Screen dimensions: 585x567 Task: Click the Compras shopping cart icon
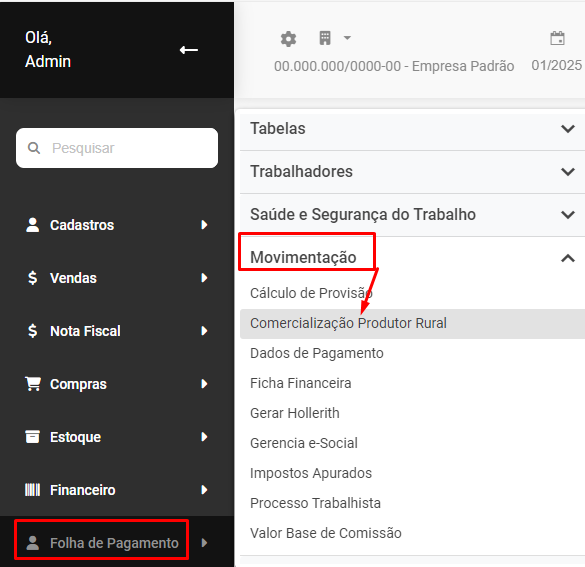(x=33, y=384)
